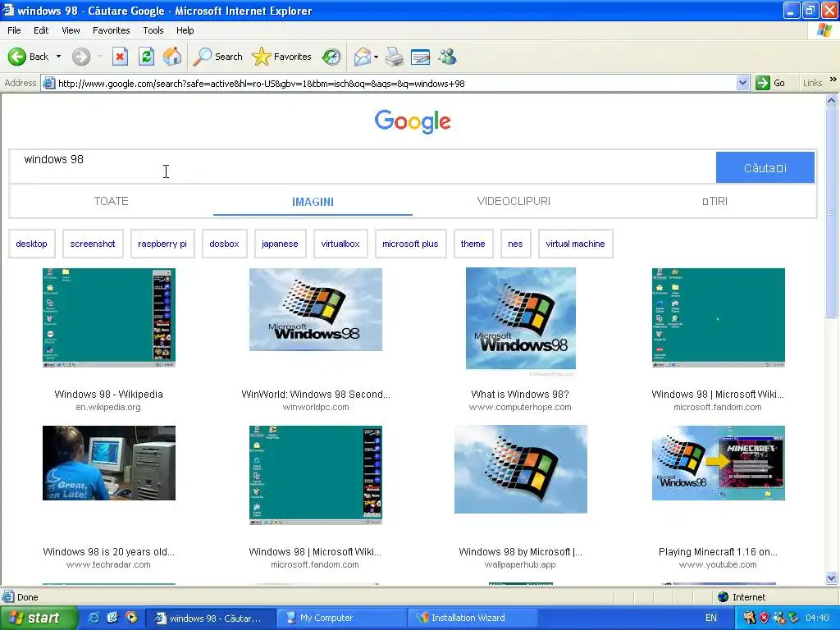Open the Mail envelope icon
The width and height of the screenshot is (840, 630).
pyautogui.click(x=363, y=57)
